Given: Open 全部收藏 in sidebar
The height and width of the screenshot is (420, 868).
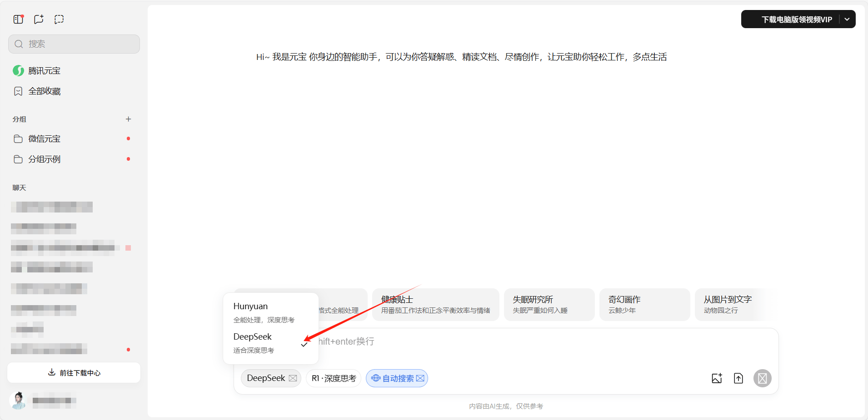Looking at the screenshot, I should coord(44,91).
